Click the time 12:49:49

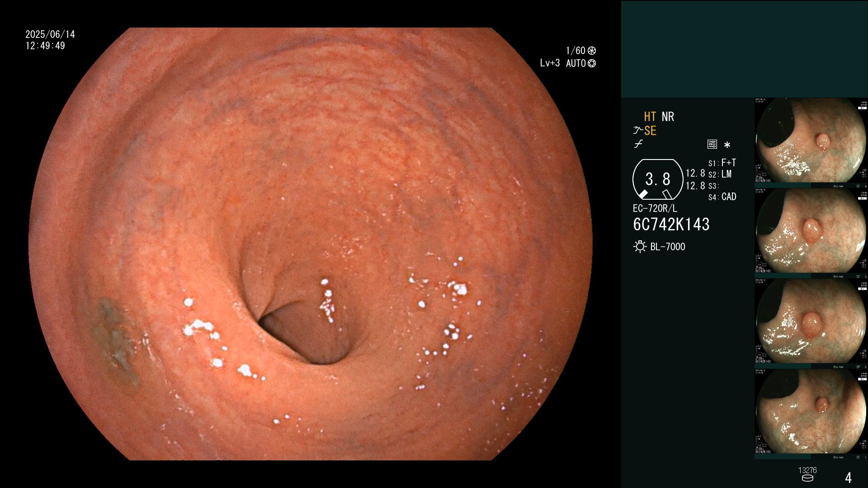coord(45,46)
